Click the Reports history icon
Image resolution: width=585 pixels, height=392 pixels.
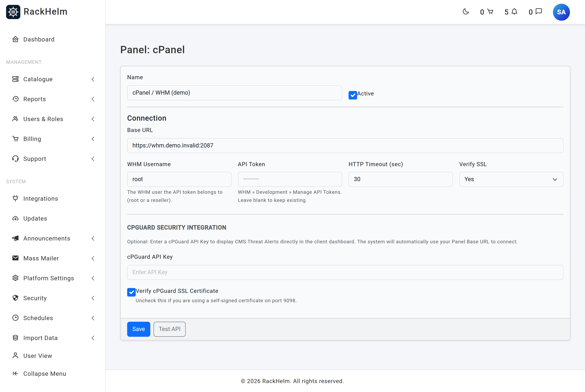click(15, 99)
